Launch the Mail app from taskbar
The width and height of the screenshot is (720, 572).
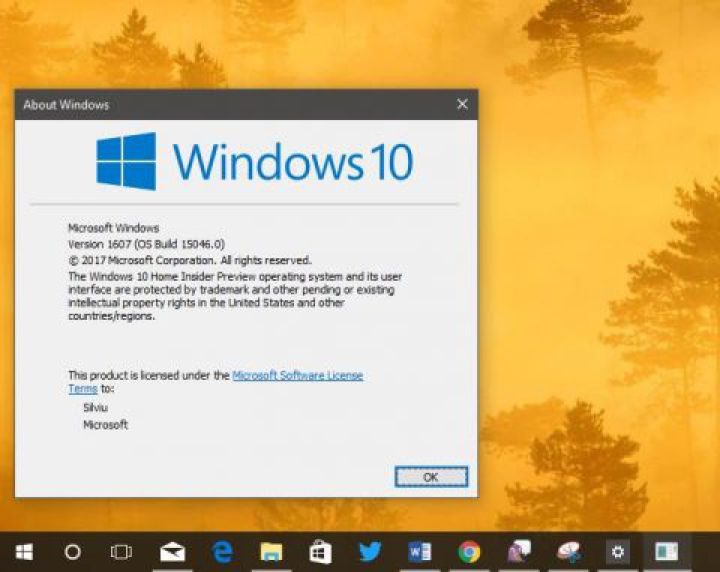click(172, 551)
